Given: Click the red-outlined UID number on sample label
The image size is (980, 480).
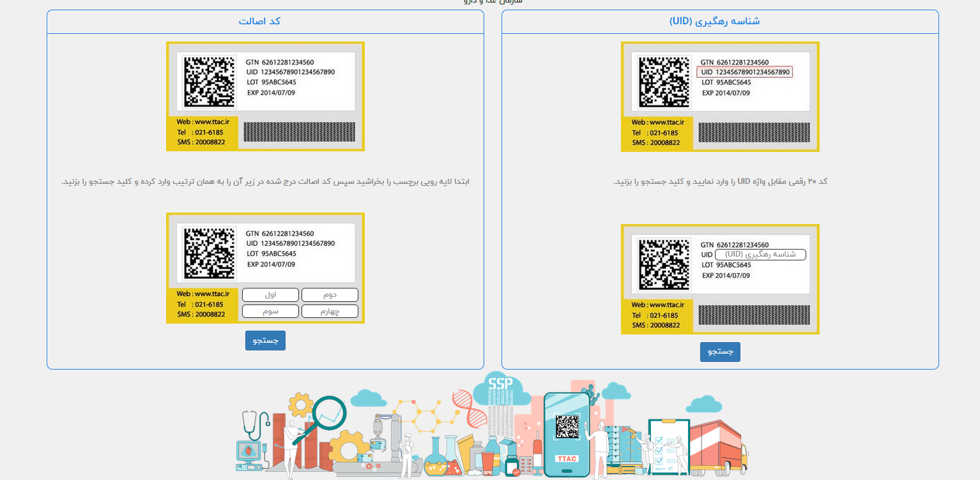Looking at the screenshot, I should [744, 72].
